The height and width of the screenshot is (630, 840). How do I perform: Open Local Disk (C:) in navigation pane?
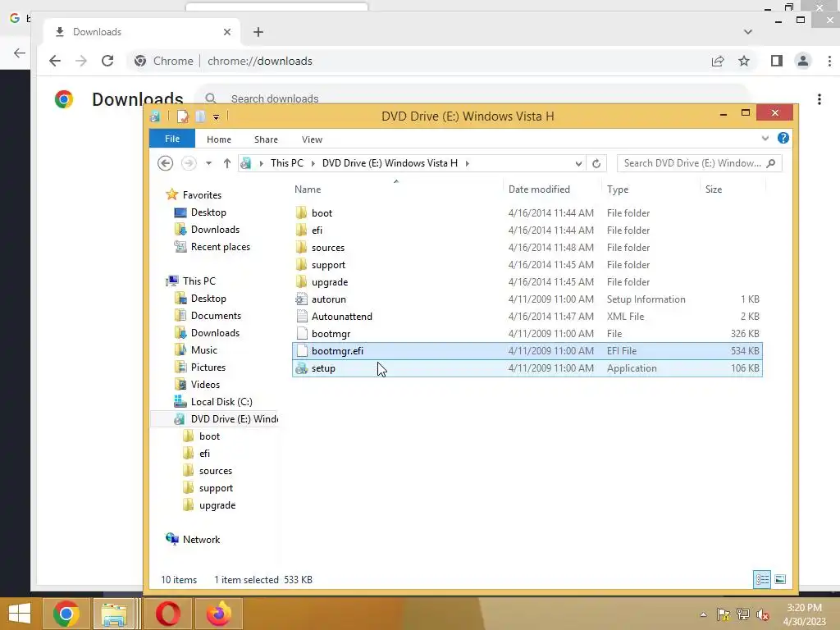point(221,402)
